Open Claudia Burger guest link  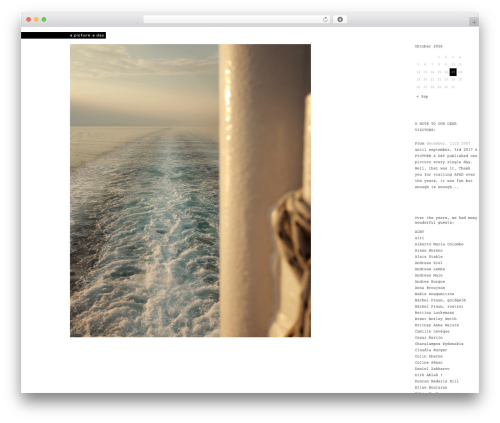tap(431, 350)
